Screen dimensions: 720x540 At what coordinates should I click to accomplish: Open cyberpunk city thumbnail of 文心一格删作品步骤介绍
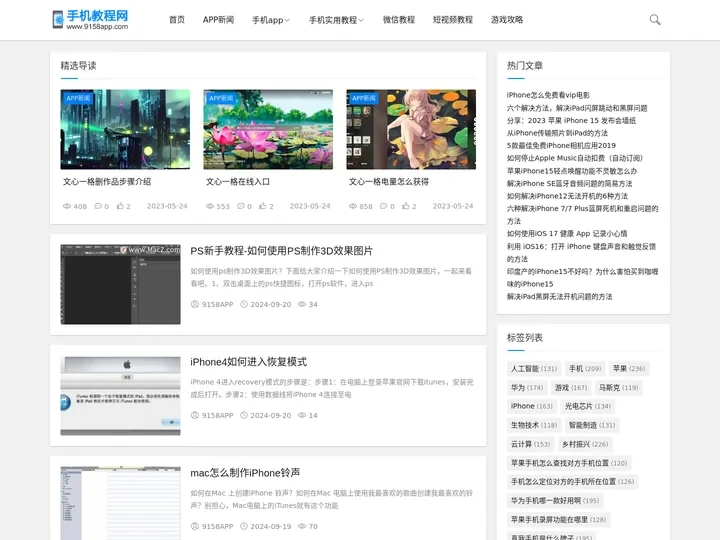coord(125,129)
